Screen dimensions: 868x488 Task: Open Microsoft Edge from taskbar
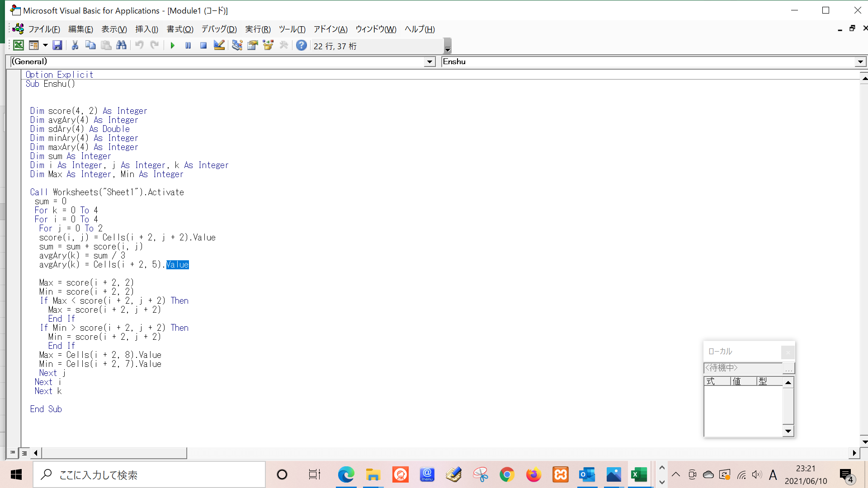click(346, 474)
